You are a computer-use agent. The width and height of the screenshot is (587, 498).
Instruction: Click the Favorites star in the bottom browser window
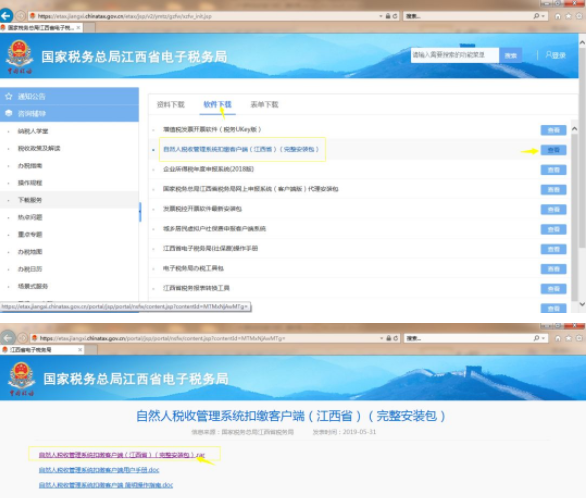click(568, 338)
